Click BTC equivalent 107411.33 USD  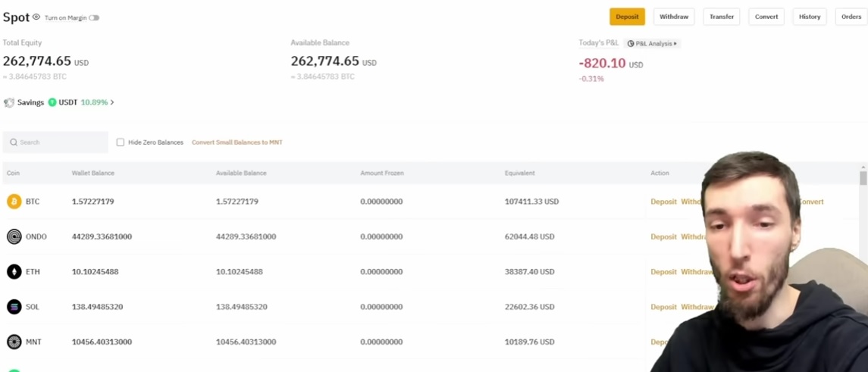coord(532,202)
